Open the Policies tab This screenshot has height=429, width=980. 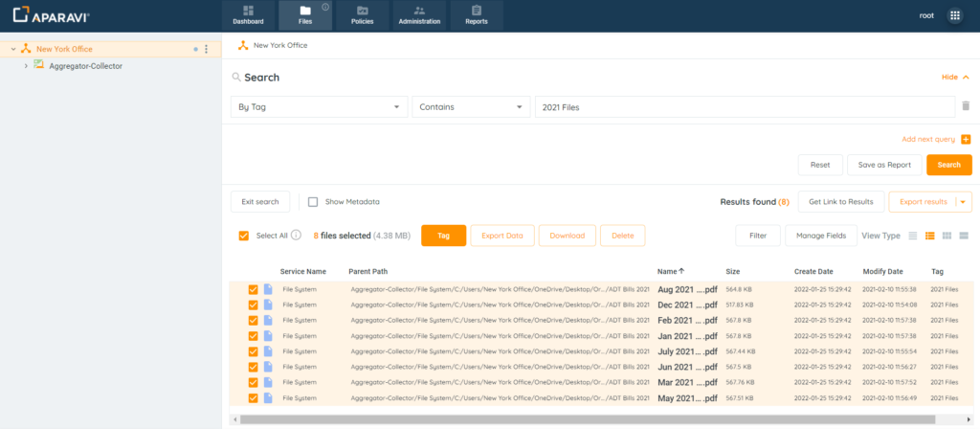coord(363,15)
